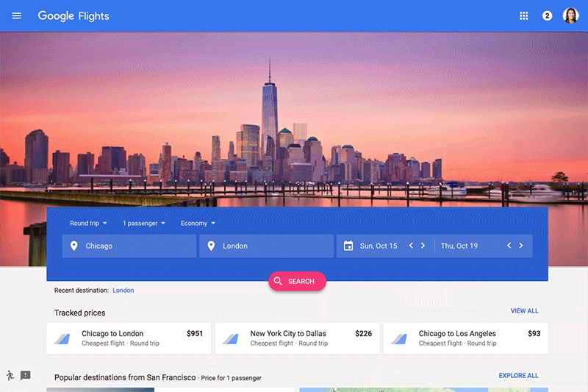
Task: Open notifications badge showing 2
Action: pos(547,15)
